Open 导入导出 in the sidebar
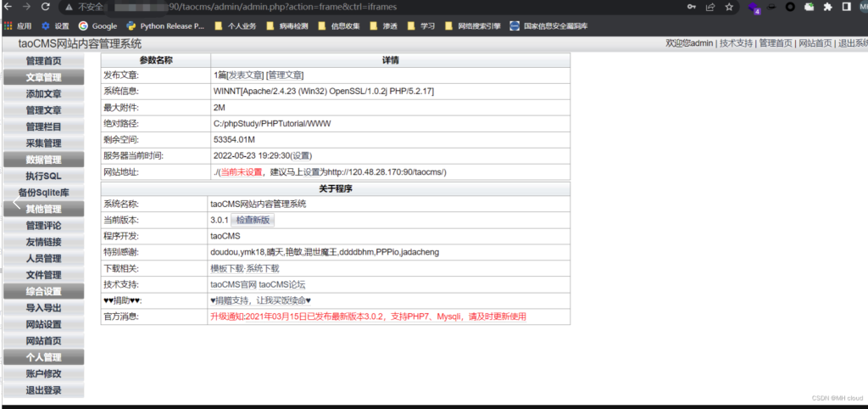This screenshot has width=868, height=409. click(44, 307)
